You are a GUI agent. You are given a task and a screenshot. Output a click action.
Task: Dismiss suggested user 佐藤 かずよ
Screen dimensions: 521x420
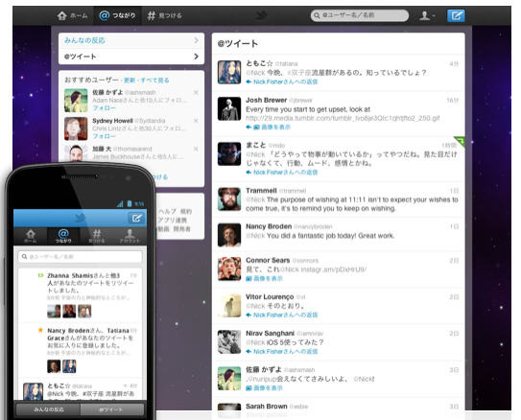tap(196, 93)
